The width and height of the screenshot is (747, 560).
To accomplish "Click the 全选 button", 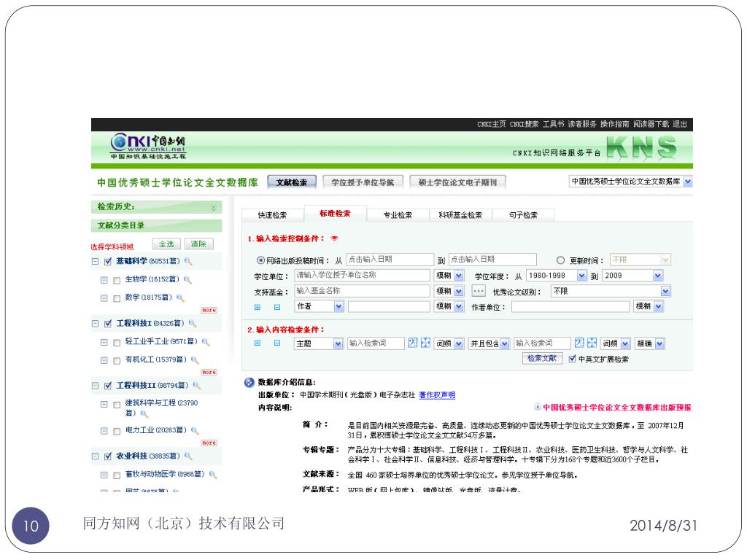I will (166, 244).
